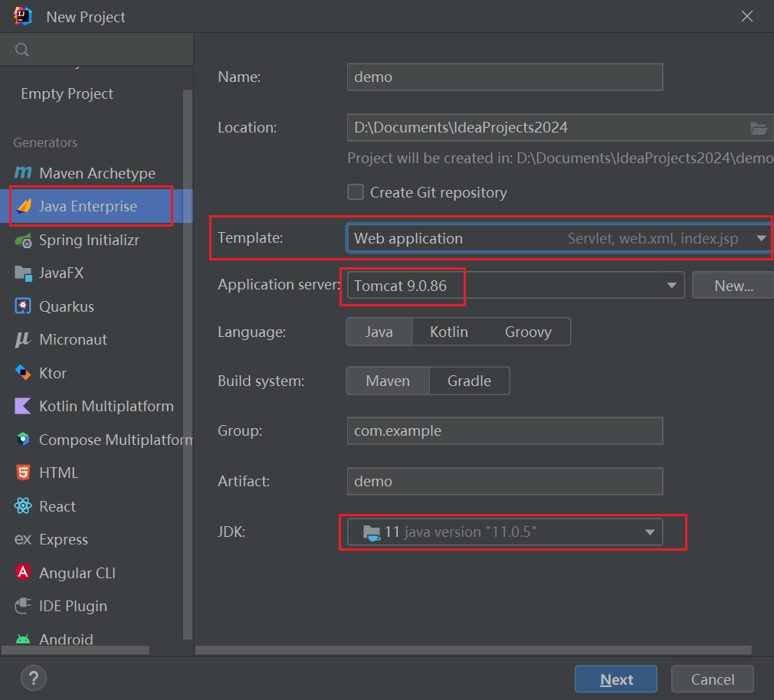Click the Name input field

point(505,77)
